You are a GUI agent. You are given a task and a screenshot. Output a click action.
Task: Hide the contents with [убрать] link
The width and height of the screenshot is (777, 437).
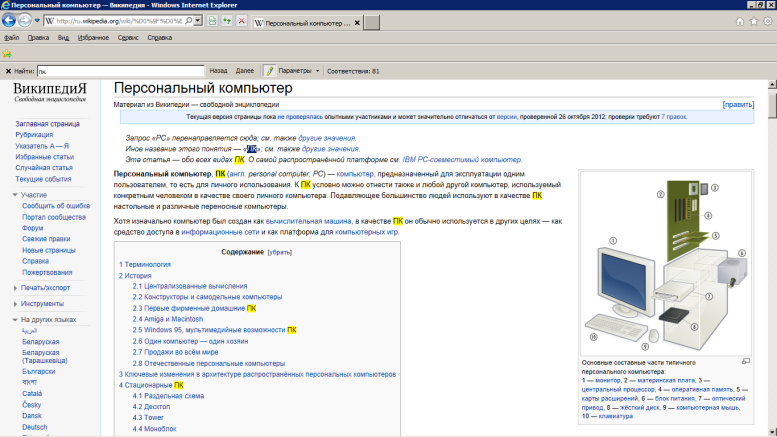point(279,252)
